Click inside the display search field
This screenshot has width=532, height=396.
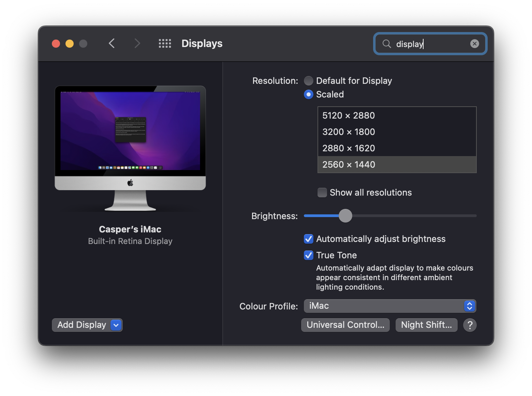430,44
